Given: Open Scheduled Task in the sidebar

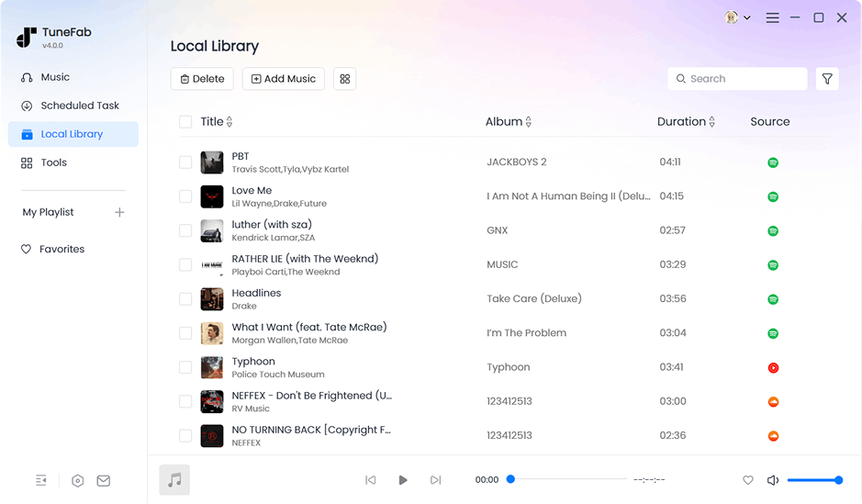Looking at the screenshot, I should (70, 106).
